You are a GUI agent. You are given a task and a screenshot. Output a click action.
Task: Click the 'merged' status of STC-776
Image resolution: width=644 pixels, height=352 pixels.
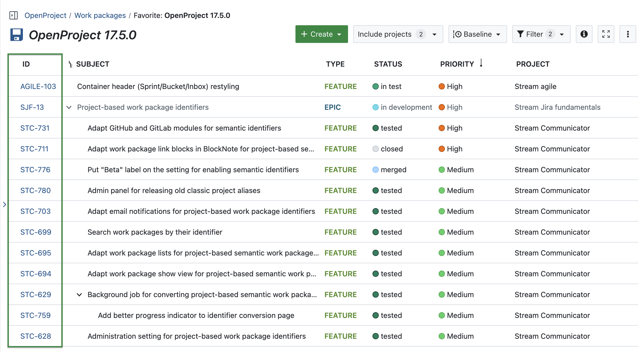[389, 170]
